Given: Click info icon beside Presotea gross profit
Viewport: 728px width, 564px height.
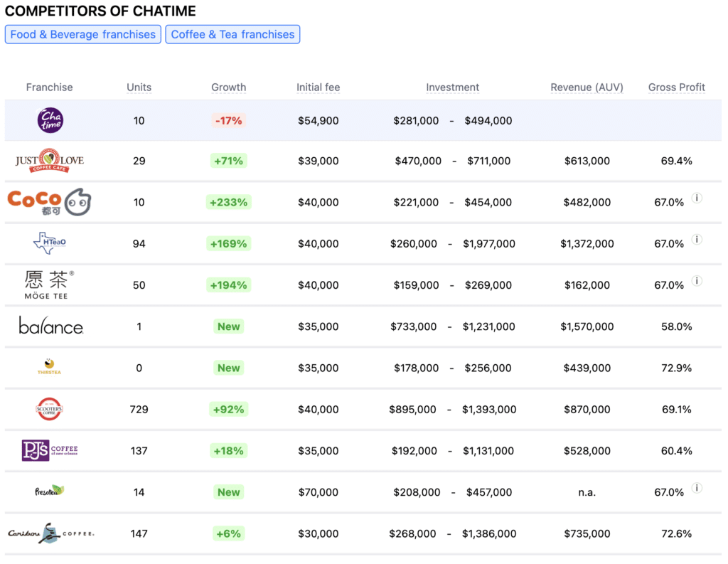Looking at the screenshot, I should pyautogui.click(x=697, y=488).
